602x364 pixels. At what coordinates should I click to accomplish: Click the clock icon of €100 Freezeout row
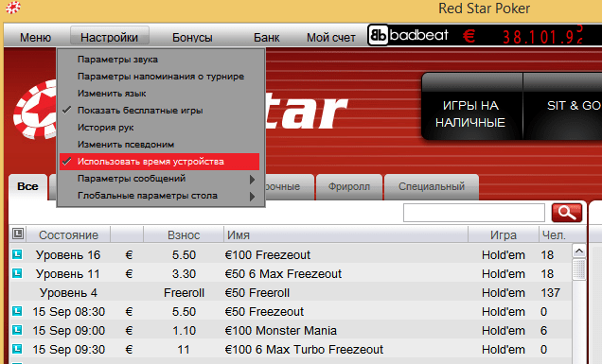pos(17,254)
